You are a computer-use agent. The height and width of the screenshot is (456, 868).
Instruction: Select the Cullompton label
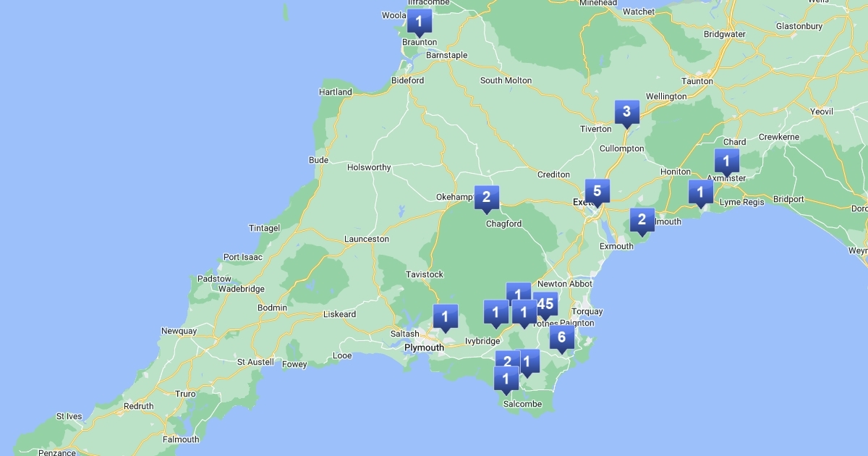(621, 148)
